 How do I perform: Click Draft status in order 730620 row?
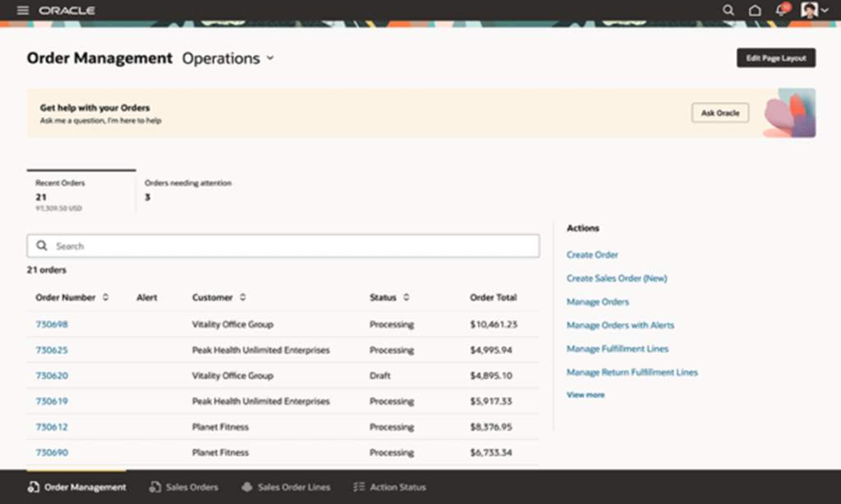tap(379, 375)
